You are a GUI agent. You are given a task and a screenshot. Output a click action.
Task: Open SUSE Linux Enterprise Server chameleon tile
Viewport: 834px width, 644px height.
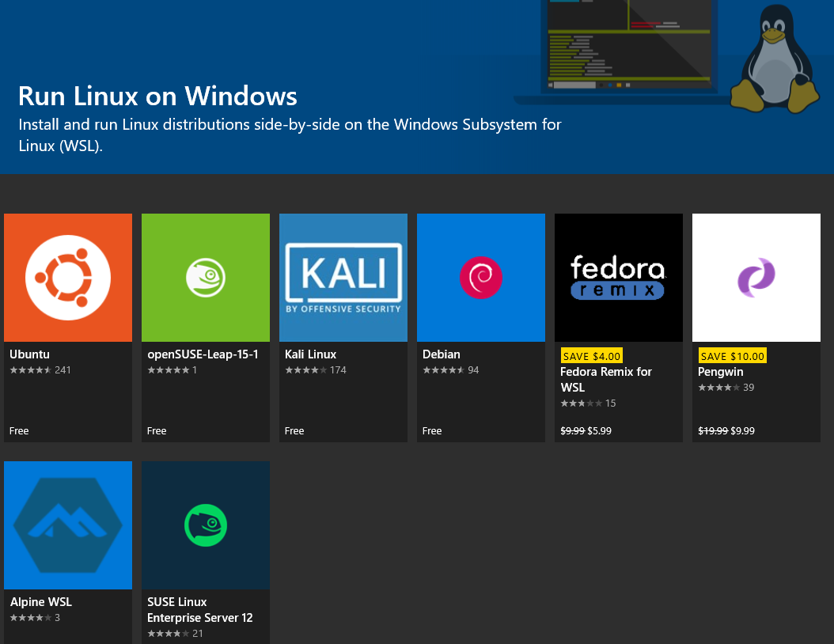(206, 525)
